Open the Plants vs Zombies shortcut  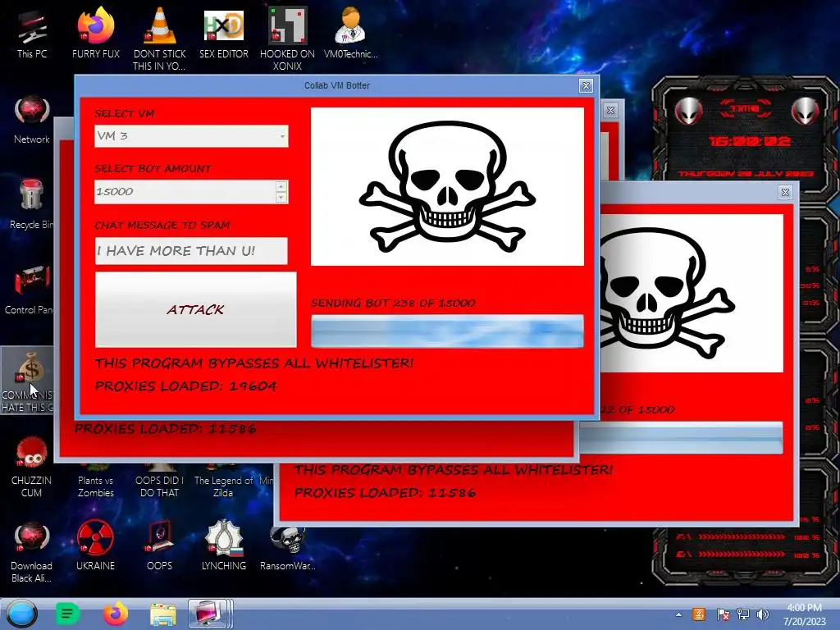point(95,482)
